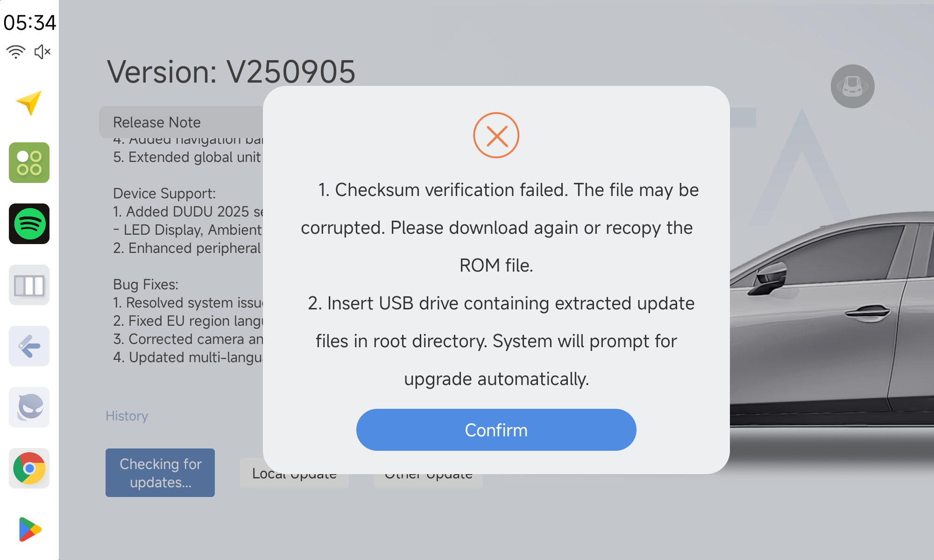Tap the back arrow icon in sidebar
This screenshot has height=560, width=934.
tap(29, 346)
